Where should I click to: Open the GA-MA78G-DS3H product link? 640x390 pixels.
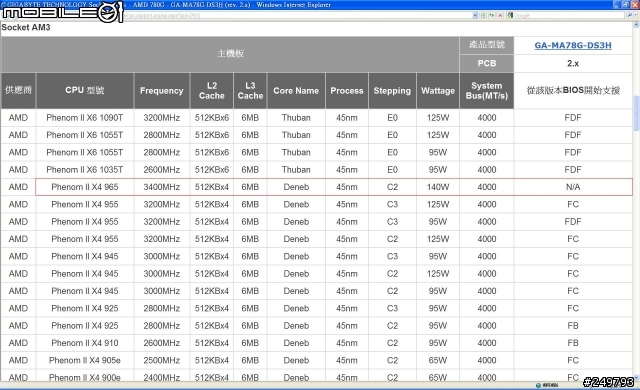click(x=573, y=45)
